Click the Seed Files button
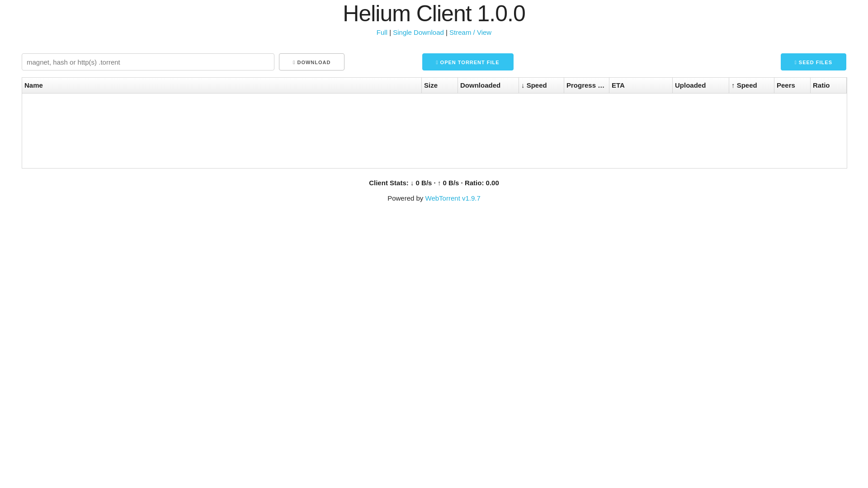This screenshot has height=488, width=868. [813, 62]
